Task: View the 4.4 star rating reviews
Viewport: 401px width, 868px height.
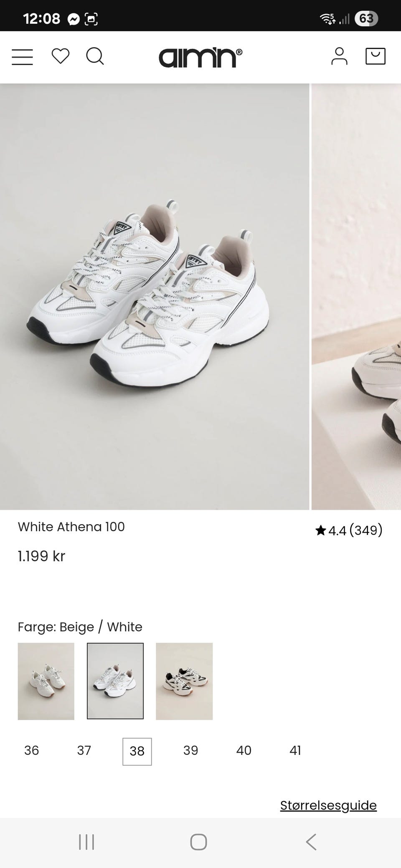Action: pyautogui.click(x=349, y=530)
